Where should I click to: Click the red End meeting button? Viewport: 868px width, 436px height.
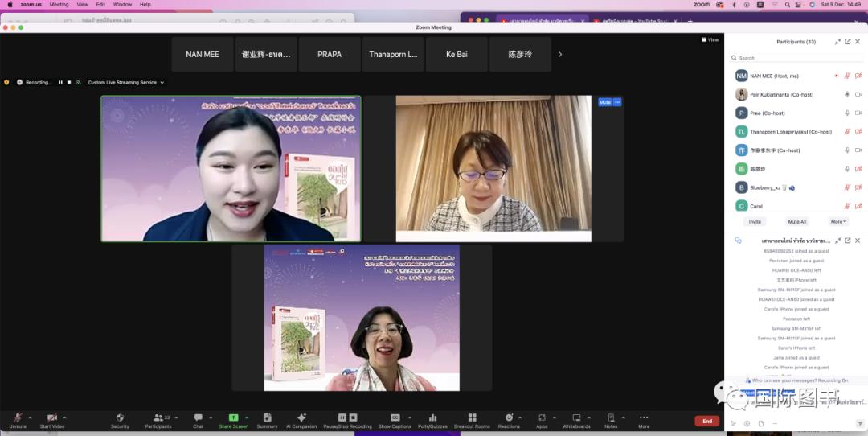click(x=706, y=421)
